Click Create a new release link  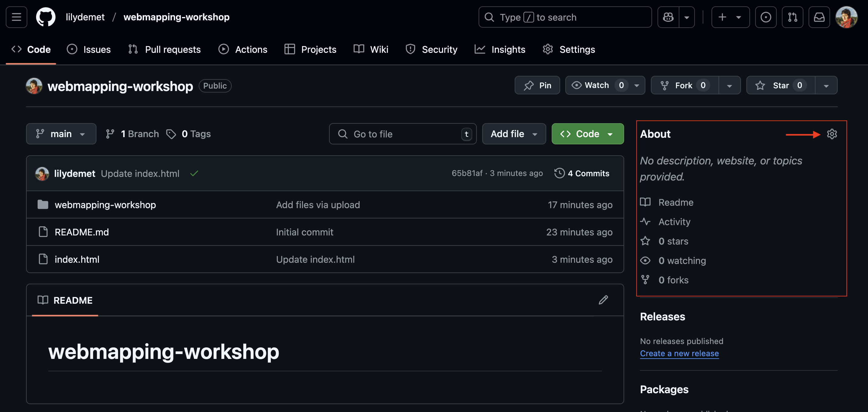(x=679, y=353)
